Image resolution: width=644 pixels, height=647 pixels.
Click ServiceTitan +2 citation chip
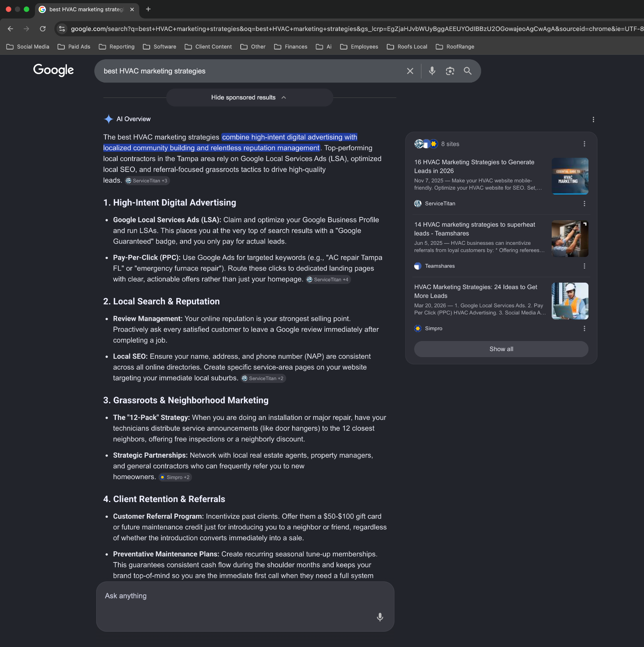pyautogui.click(x=263, y=378)
